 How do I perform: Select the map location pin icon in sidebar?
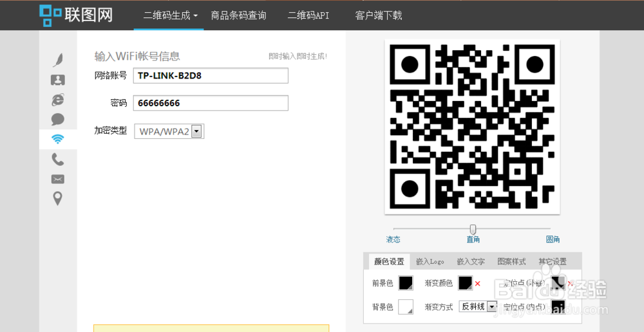[58, 199]
